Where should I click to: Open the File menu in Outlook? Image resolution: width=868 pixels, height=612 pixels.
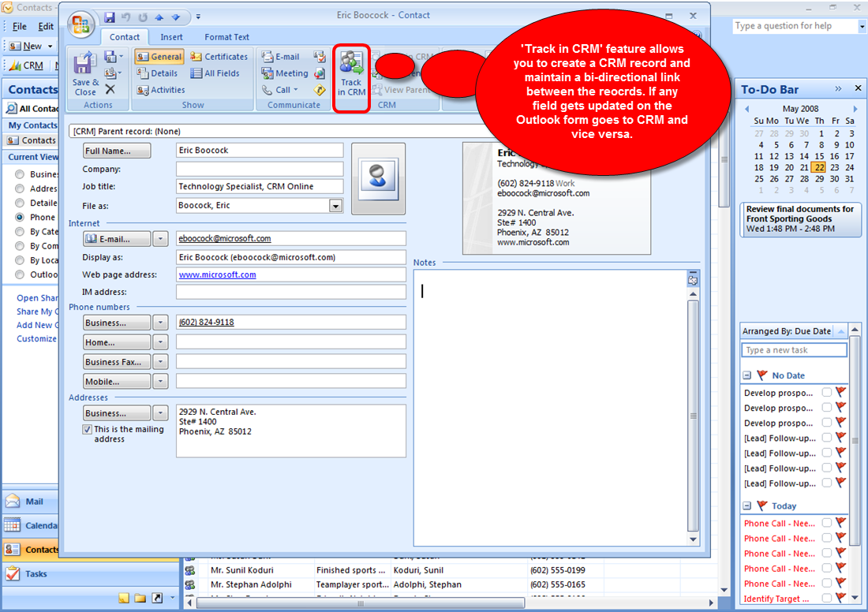(20, 26)
